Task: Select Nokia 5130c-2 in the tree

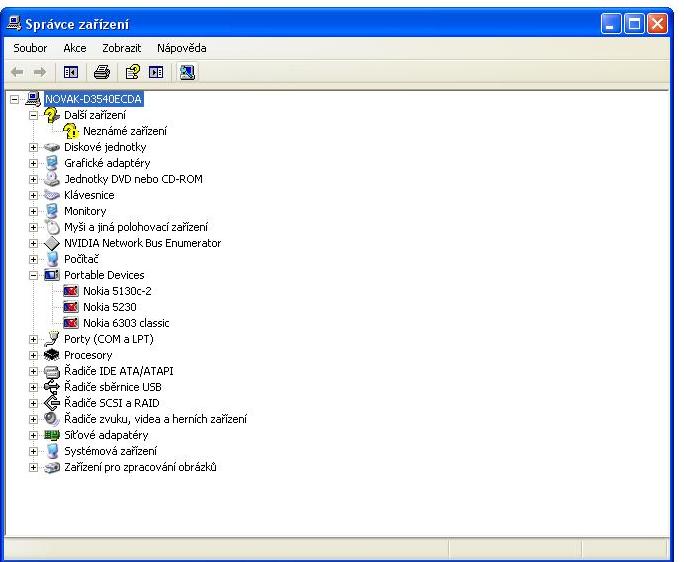Action: [117, 291]
